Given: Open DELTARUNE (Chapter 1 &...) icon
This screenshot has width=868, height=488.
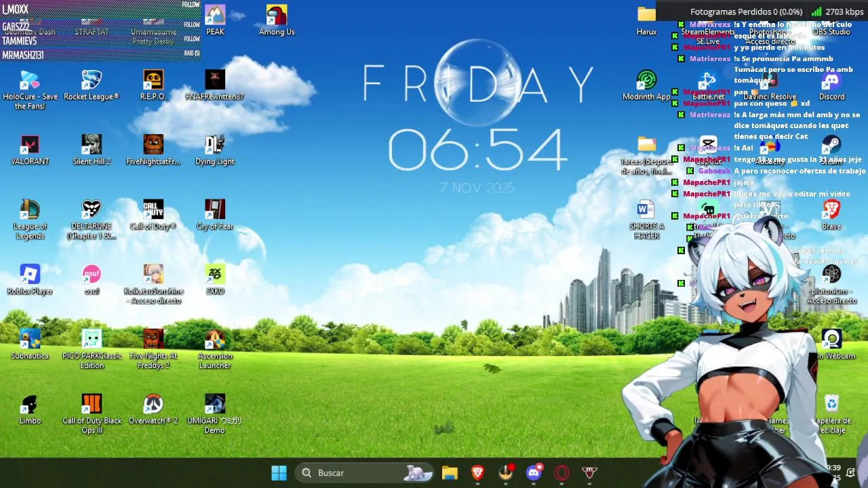Looking at the screenshot, I should point(92,220).
